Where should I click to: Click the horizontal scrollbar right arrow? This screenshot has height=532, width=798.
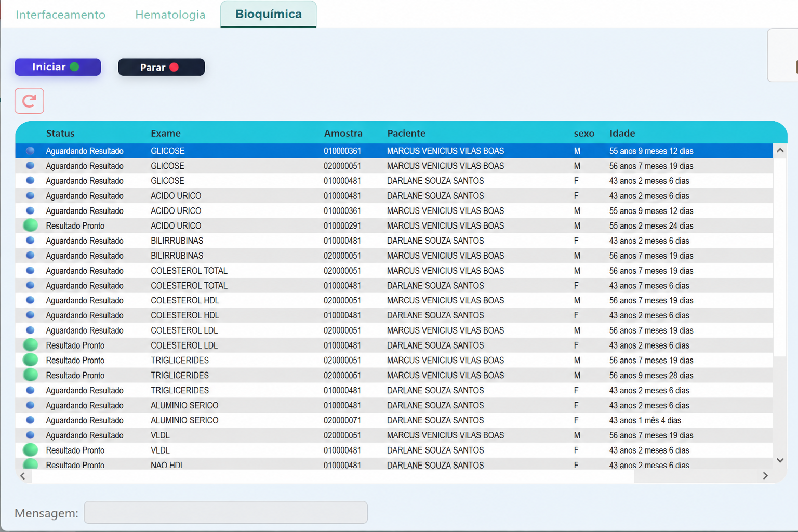(x=765, y=476)
